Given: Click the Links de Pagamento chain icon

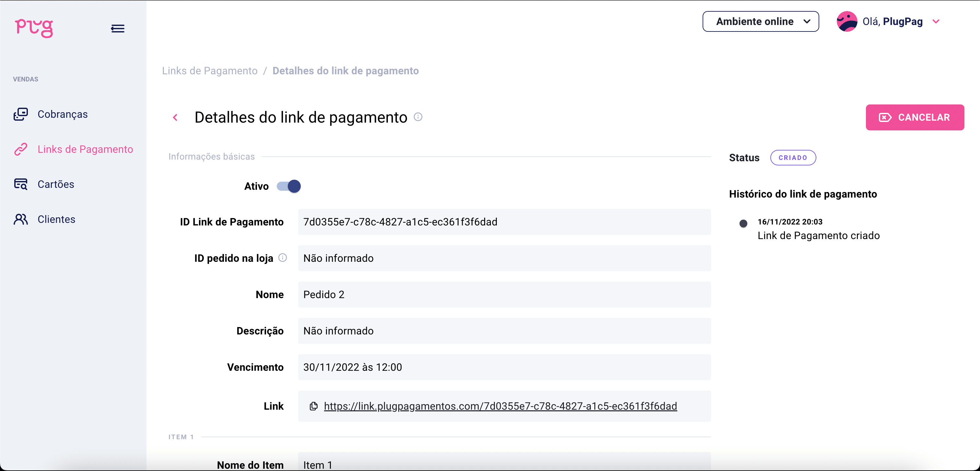Looking at the screenshot, I should [x=21, y=149].
